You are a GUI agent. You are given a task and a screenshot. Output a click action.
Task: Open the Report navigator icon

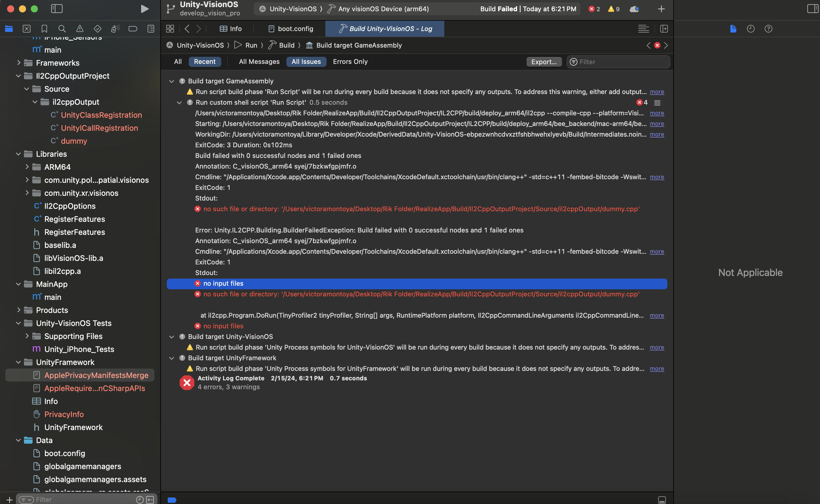pyautogui.click(x=151, y=29)
